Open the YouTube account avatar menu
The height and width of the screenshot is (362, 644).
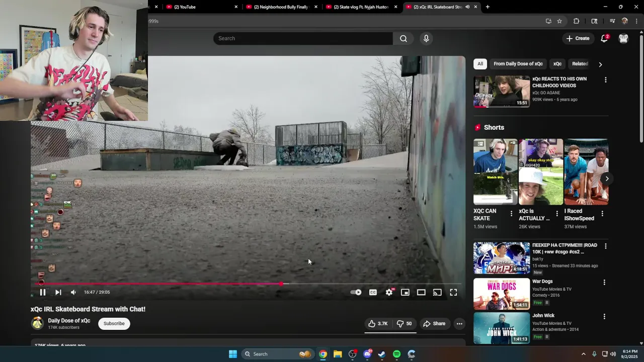[624, 38]
